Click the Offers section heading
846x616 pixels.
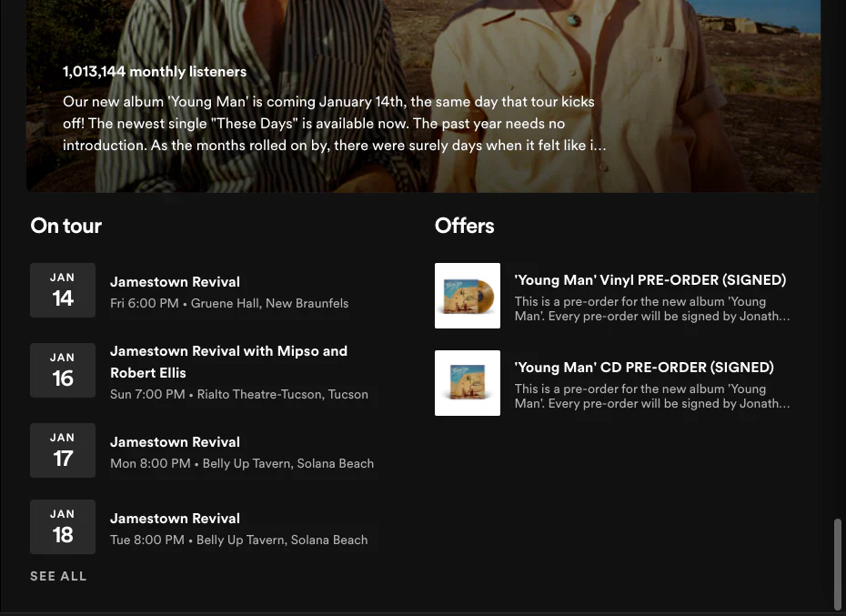coord(464,226)
